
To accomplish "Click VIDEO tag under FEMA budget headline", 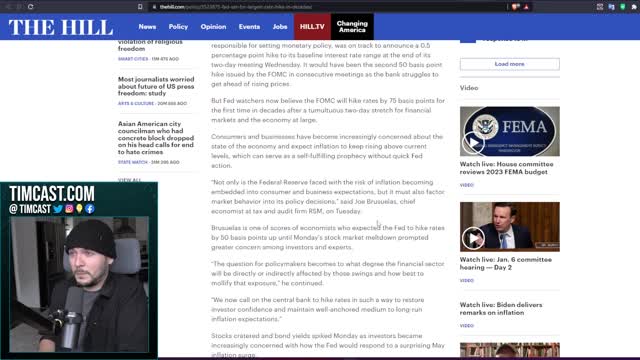I will click(x=467, y=185).
